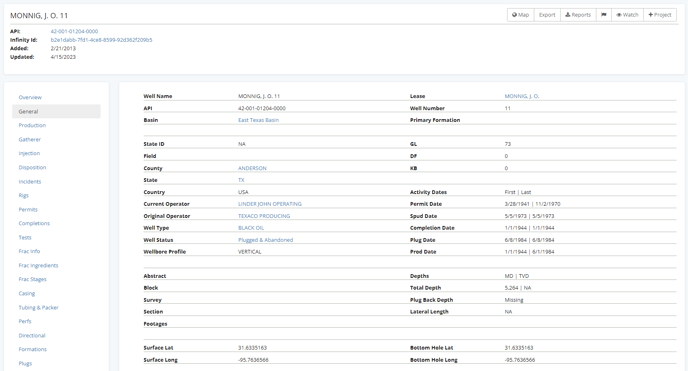Open Frac Stages section in sidebar

(x=32, y=279)
